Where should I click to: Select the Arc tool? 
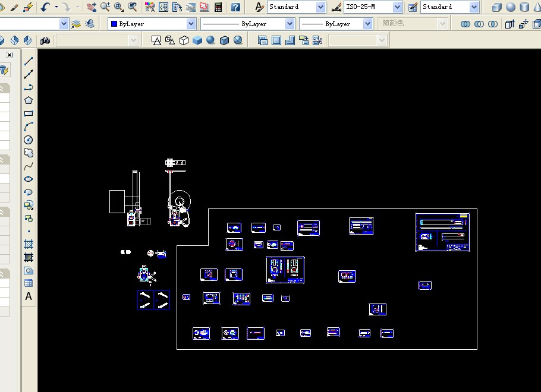coord(29,127)
